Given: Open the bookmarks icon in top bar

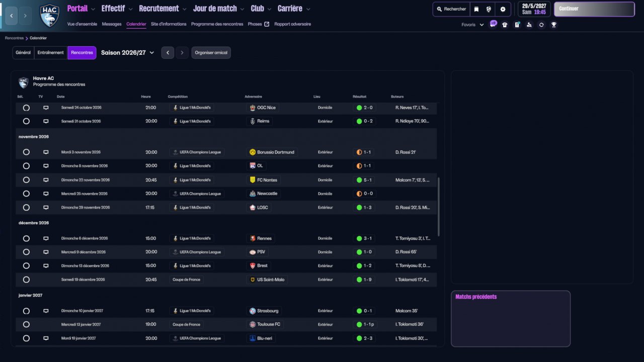Looking at the screenshot, I should click(476, 9).
